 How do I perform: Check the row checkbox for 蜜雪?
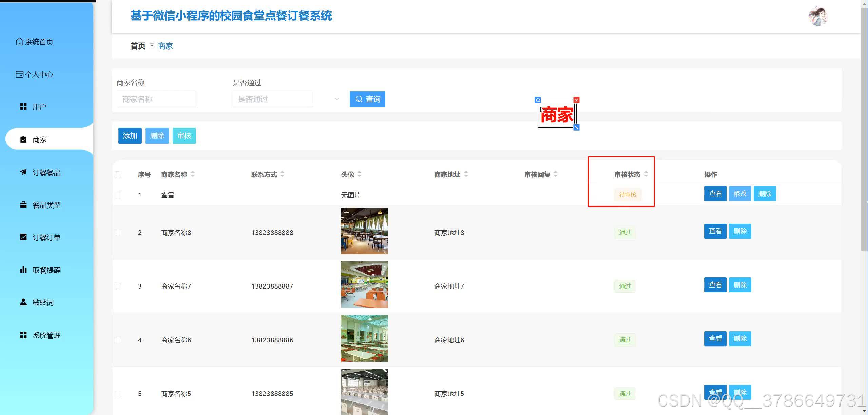click(x=118, y=195)
